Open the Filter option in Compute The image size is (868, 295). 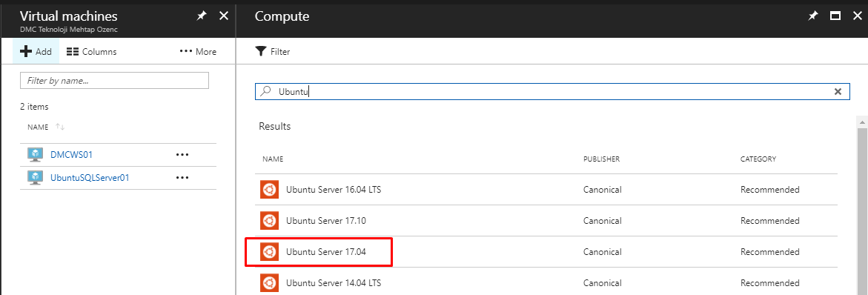(272, 51)
